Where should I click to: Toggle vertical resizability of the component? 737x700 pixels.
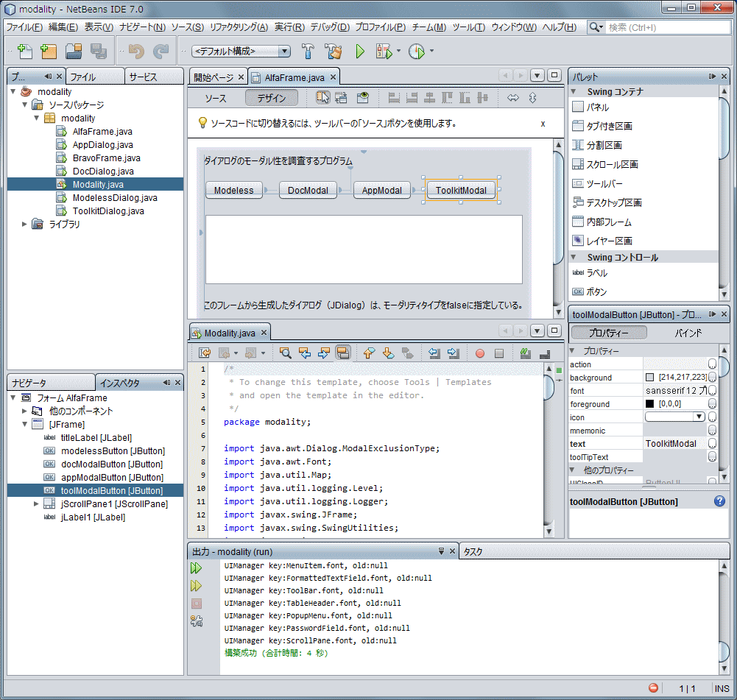point(532,98)
